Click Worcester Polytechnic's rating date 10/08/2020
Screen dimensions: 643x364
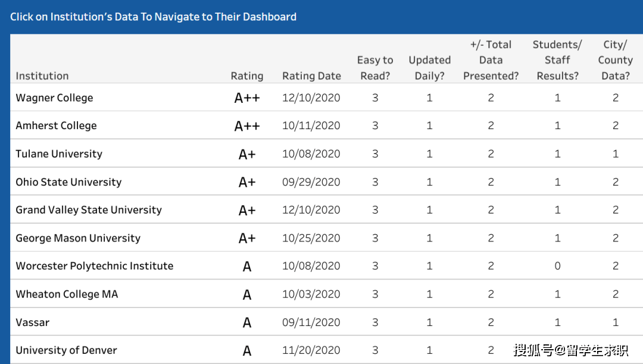pos(311,266)
